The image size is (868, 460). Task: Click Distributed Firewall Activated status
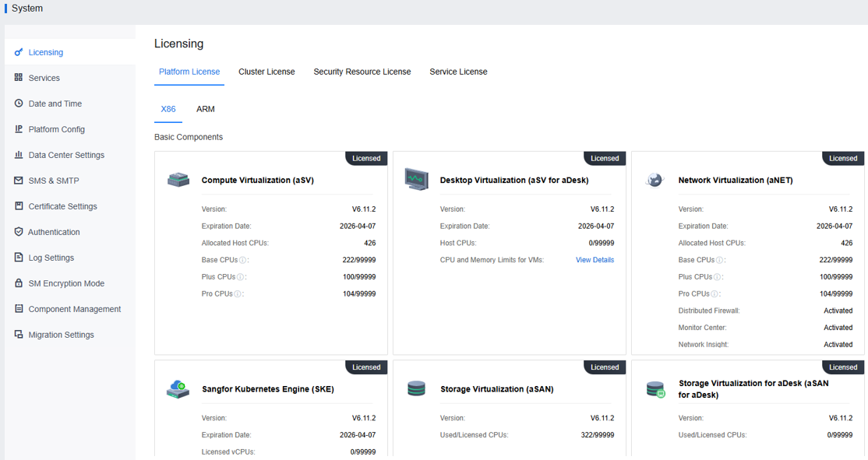pyautogui.click(x=838, y=311)
